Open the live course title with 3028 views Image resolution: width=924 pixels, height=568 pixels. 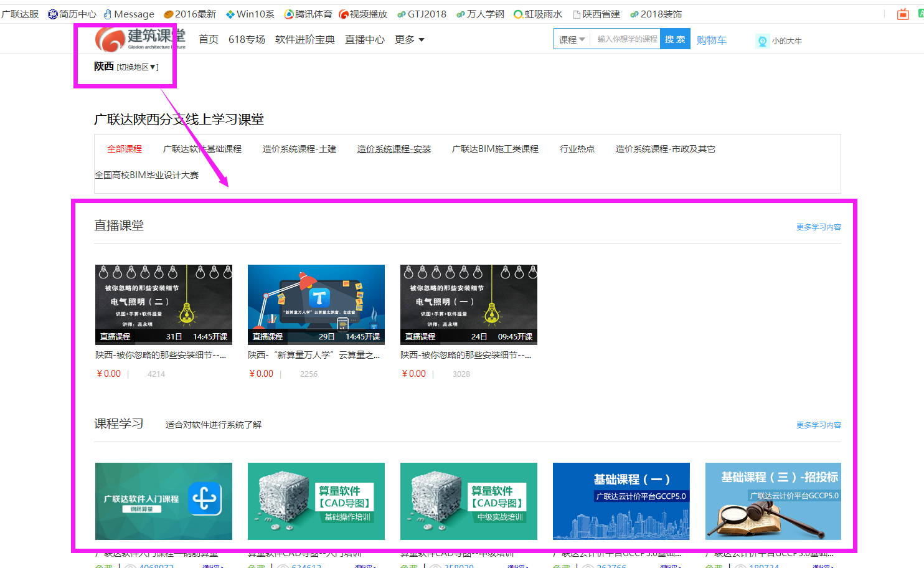(x=466, y=355)
